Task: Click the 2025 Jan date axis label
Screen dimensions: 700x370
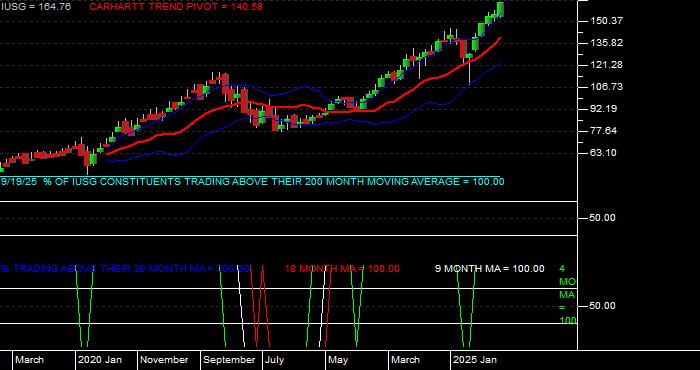Action: 475,360
